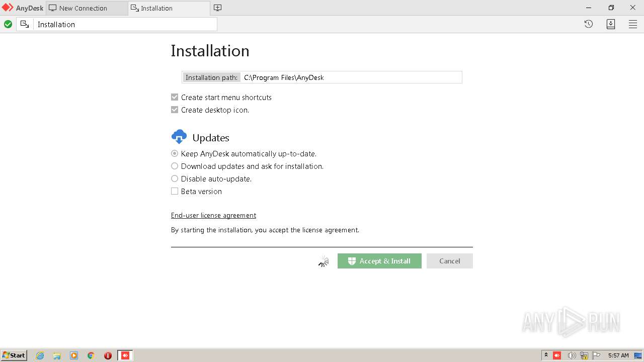Viewport: 644px width, 362px height.
Task: Restore down the AnyDesk window
Action: pyautogui.click(x=611, y=8)
